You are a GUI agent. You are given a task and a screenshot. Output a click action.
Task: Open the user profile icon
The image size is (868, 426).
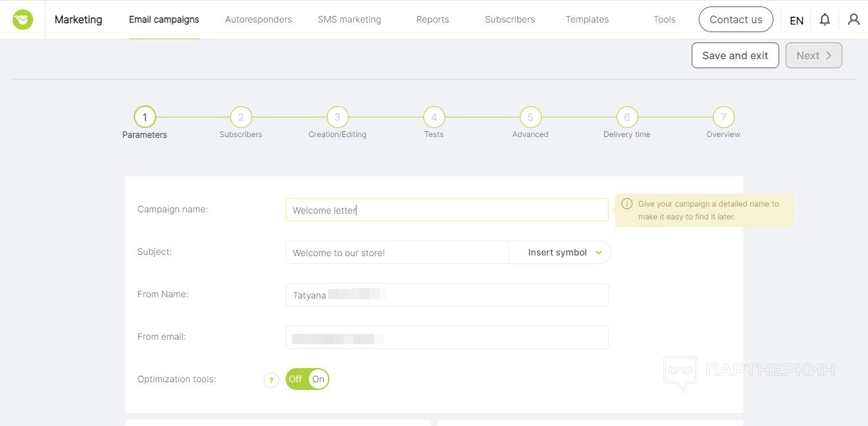coord(853,19)
